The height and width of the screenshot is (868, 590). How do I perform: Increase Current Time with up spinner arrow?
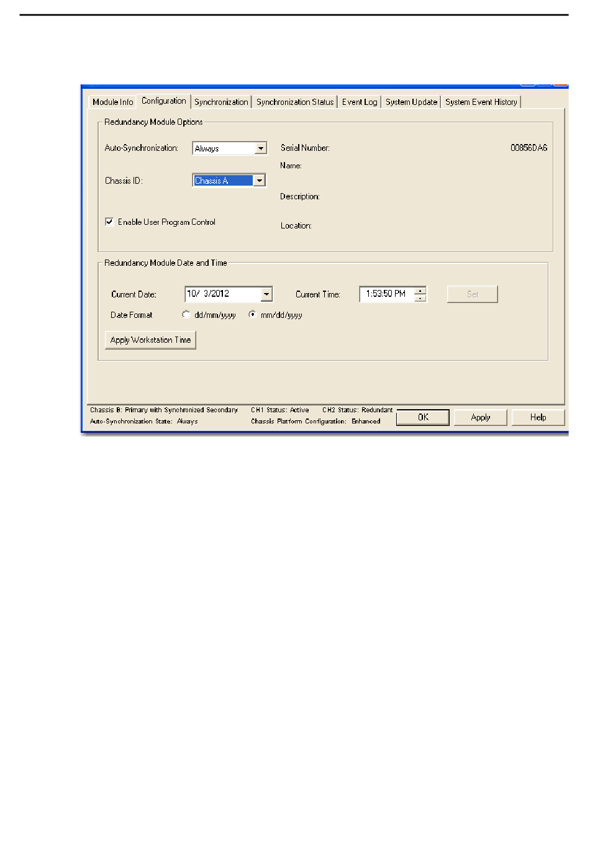pyautogui.click(x=420, y=291)
